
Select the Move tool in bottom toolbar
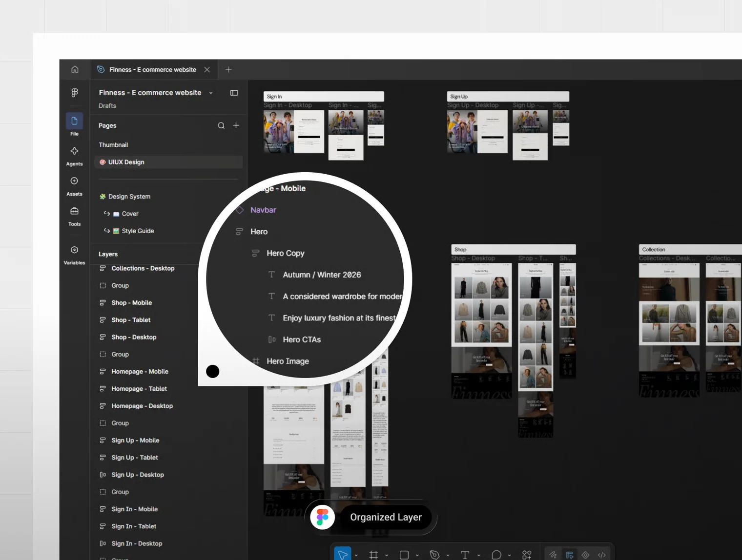(343, 555)
